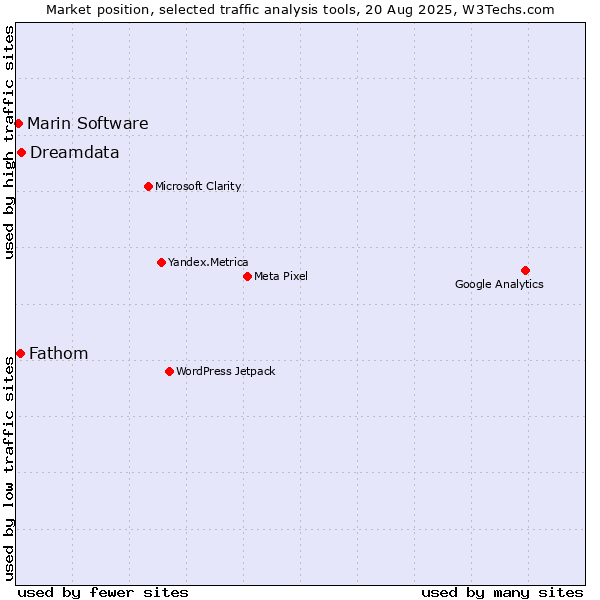
Task: Click the red Dreamdata data point
Action: click(21, 153)
